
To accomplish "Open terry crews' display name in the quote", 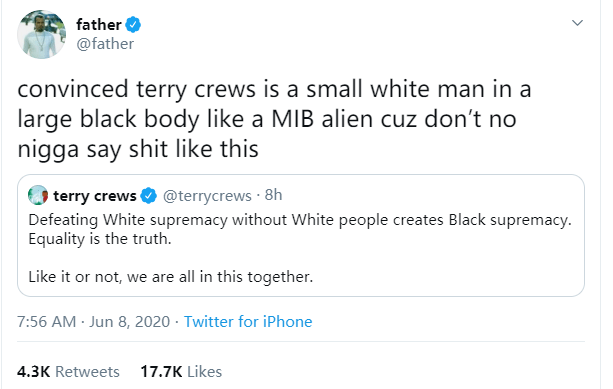I will click(x=95, y=195).
